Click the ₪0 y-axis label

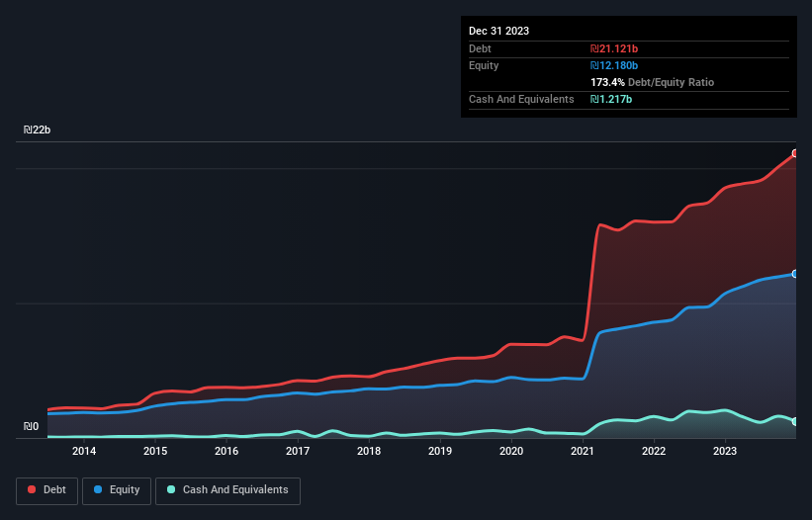31,426
